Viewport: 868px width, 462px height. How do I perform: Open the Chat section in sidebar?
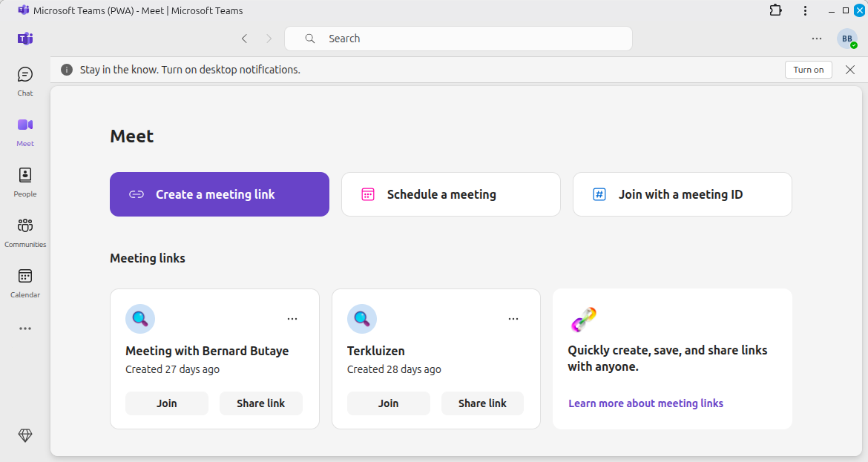[x=25, y=82]
